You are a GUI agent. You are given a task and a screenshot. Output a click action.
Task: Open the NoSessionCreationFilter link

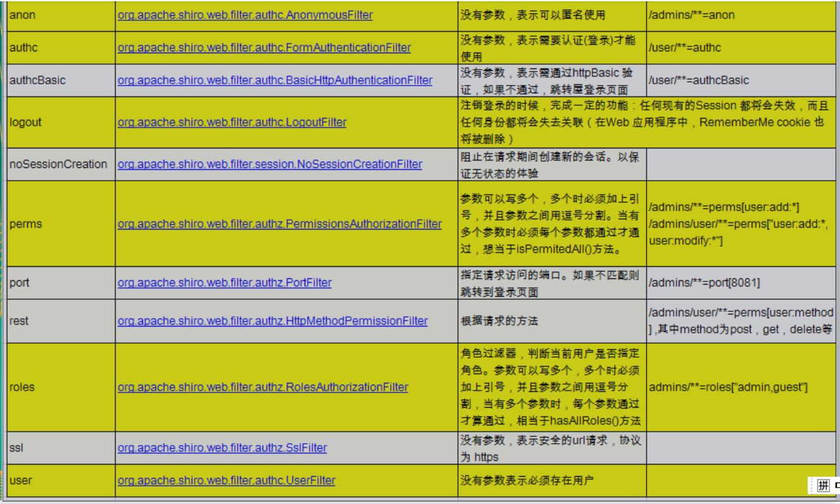[270, 164]
